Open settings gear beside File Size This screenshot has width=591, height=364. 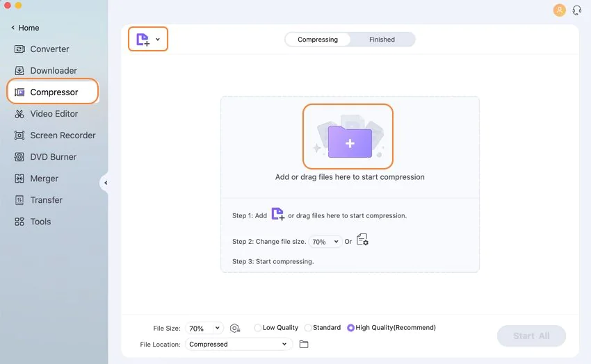(x=235, y=329)
